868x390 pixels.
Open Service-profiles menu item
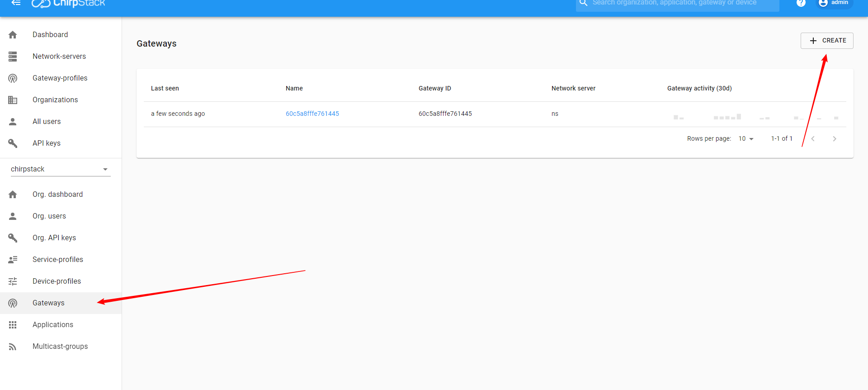point(61,260)
